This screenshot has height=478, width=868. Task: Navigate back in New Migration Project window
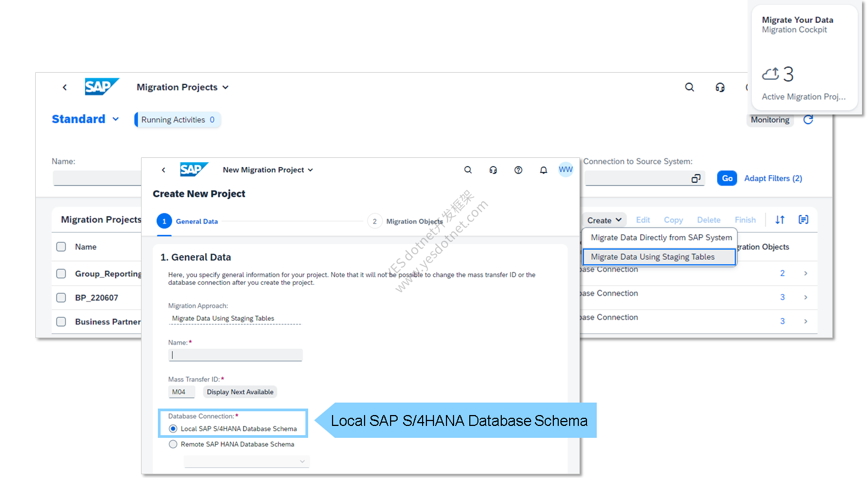click(163, 170)
